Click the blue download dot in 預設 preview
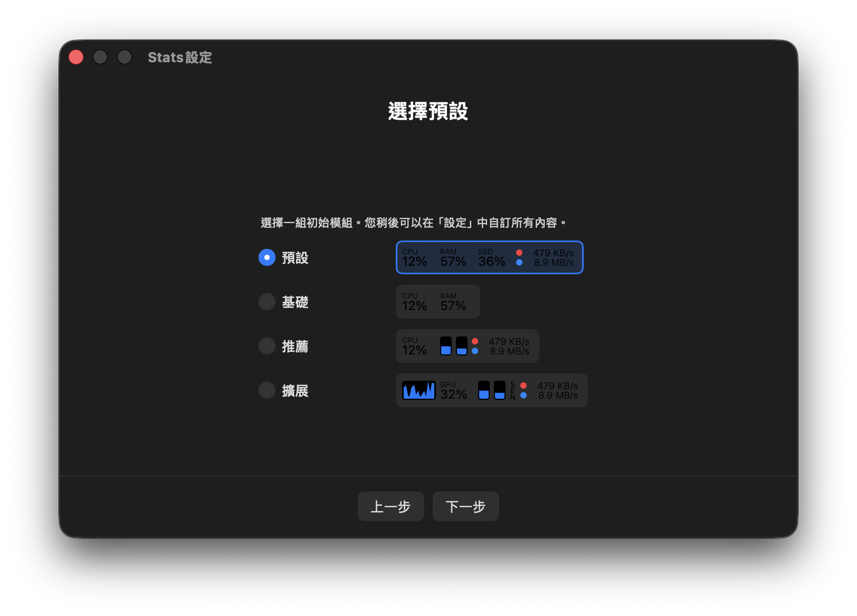The height and width of the screenshot is (616, 857). pos(519,262)
